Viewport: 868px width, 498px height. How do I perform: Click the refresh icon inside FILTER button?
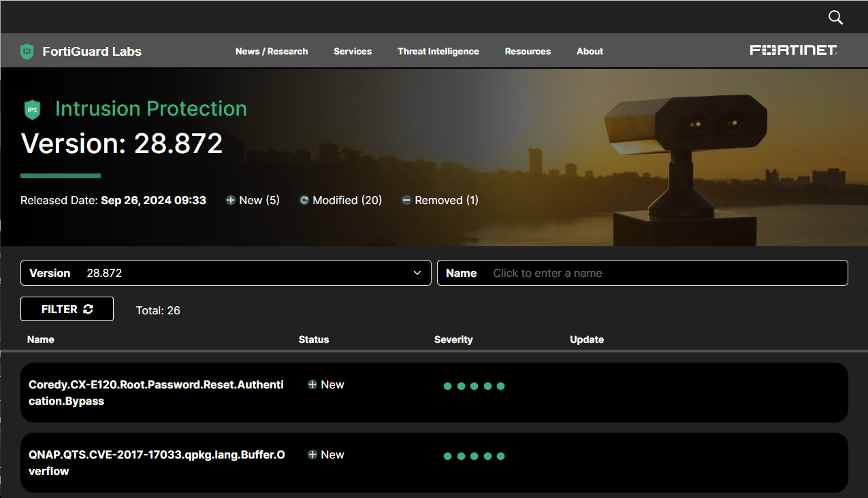[x=89, y=309]
